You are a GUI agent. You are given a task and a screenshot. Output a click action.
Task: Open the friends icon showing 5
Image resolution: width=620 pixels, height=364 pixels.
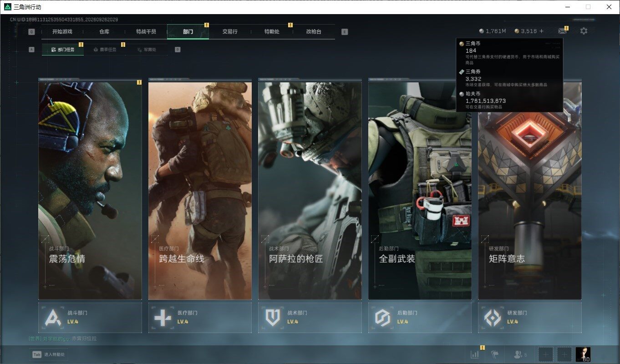(520, 354)
